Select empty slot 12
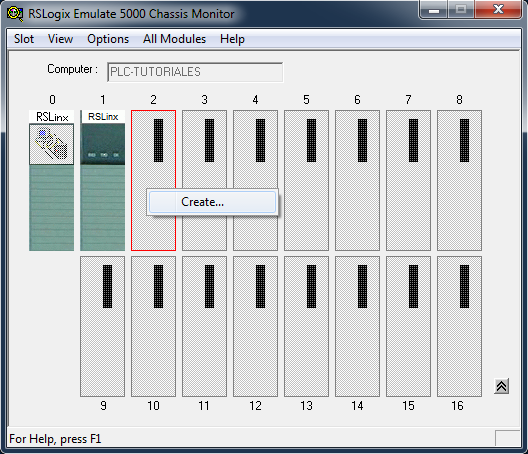 coord(256,326)
